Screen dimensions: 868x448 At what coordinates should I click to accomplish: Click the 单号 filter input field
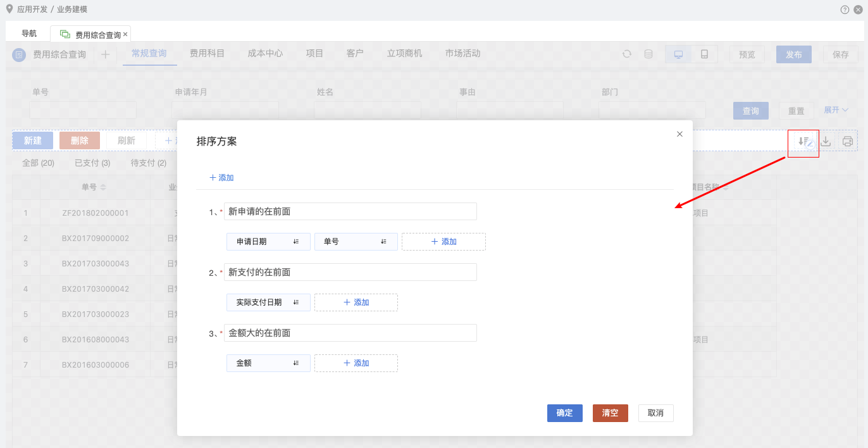click(83, 110)
